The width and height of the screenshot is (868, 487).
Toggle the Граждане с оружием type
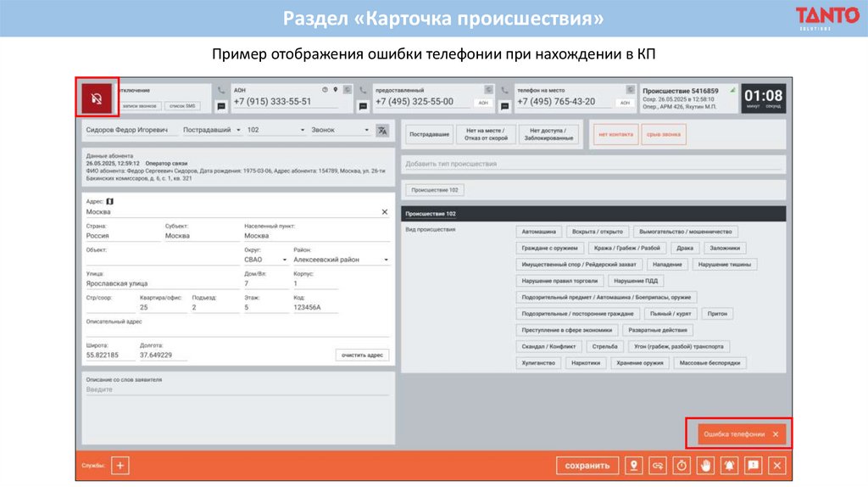tap(549, 249)
